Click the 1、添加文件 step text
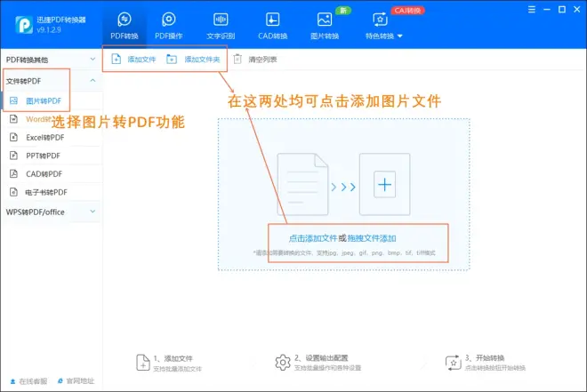The height and width of the screenshot is (392, 587). pos(173,358)
